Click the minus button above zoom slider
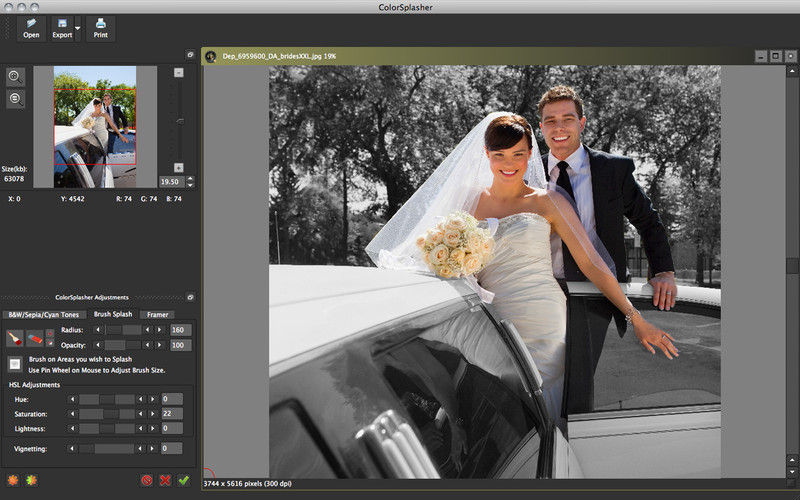The image size is (800, 500). [x=179, y=72]
